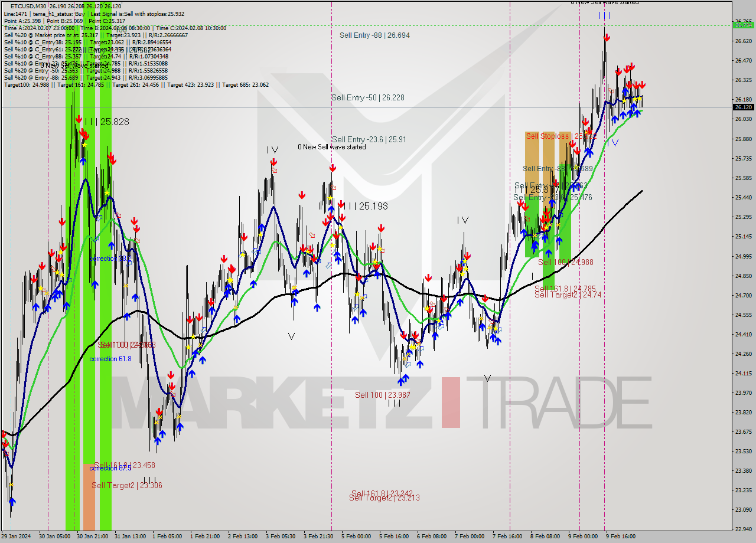Click the 'Sell 161.8 | 23.242' label
The width and height of the screenshot is (756, 543).
point(382,493)
